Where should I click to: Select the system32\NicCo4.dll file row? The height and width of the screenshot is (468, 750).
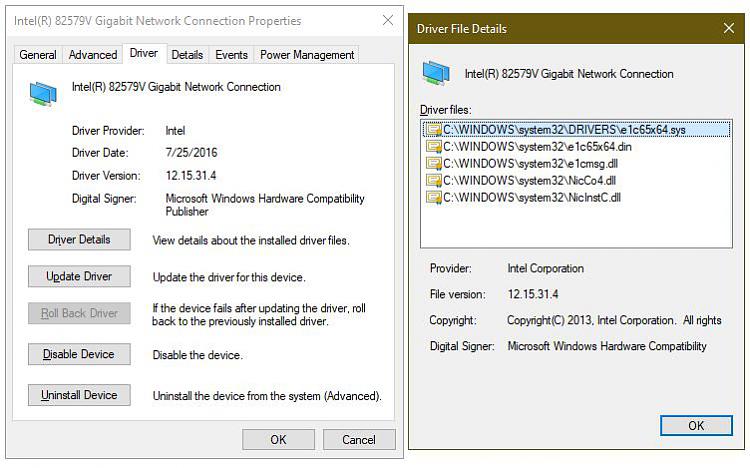click(x=576, y=180)
